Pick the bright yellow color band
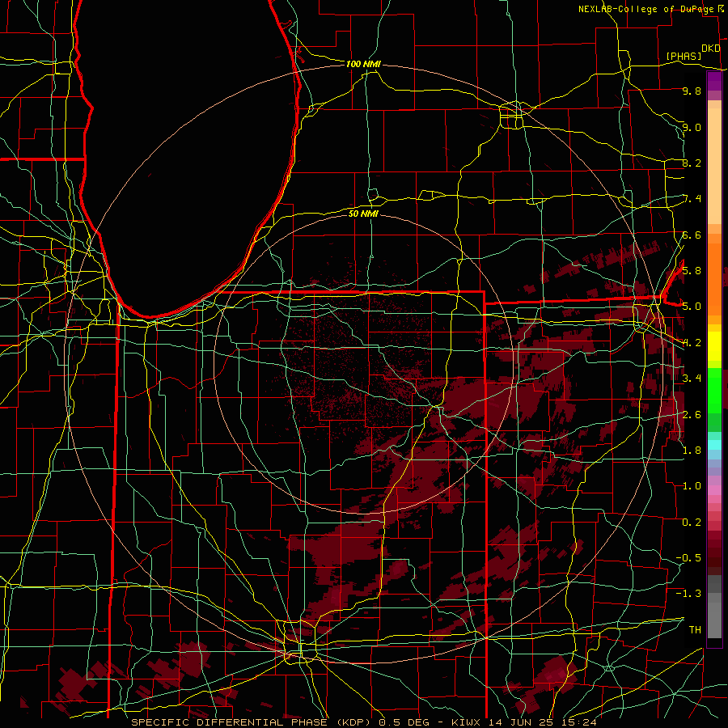728x728 pixels. pyautogui.click(x=714, y=346)
